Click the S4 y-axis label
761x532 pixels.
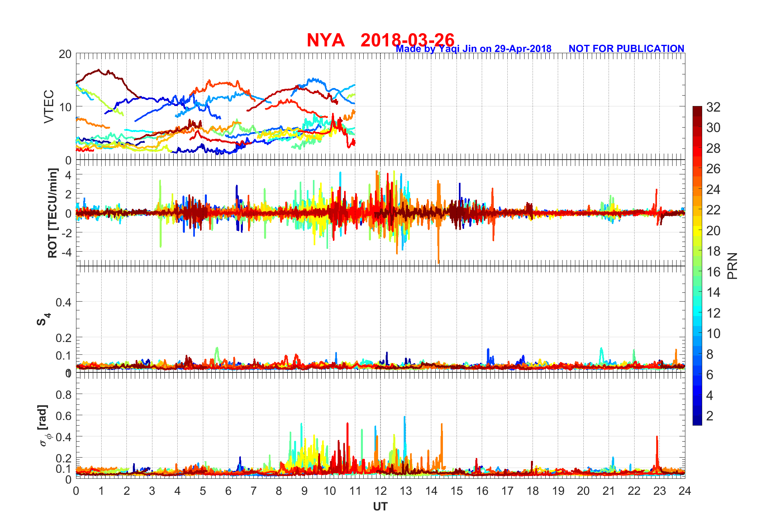(43, 320)
